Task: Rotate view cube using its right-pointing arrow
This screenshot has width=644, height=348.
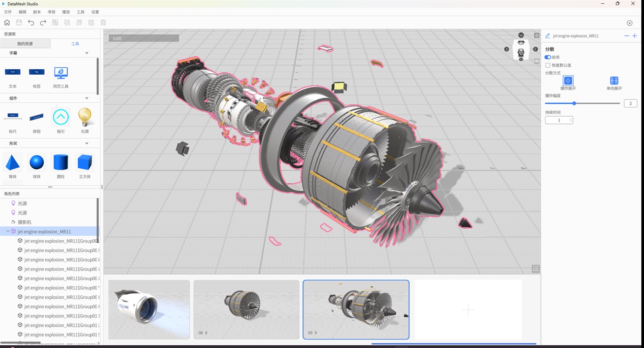Action: click(x=506, y=49)
